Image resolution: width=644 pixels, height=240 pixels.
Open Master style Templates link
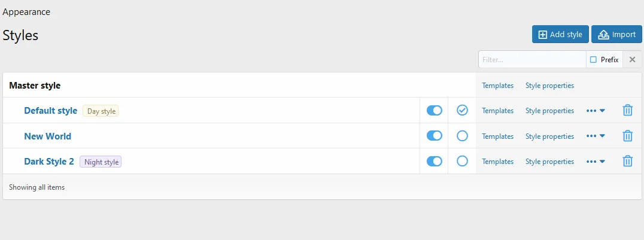coord(497,86)
